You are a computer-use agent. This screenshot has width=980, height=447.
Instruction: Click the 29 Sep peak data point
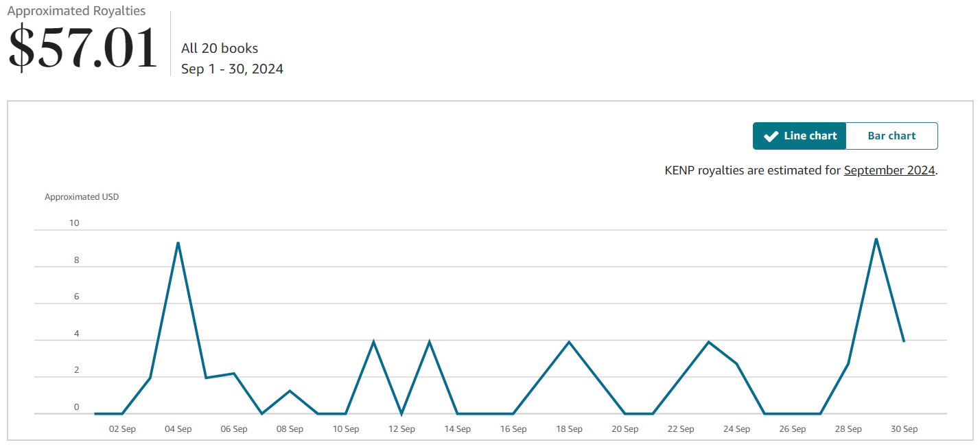(x=876, y=239)
